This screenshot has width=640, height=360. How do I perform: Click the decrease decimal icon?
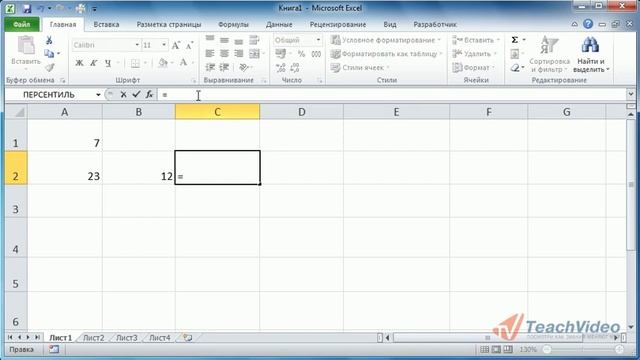295,68
